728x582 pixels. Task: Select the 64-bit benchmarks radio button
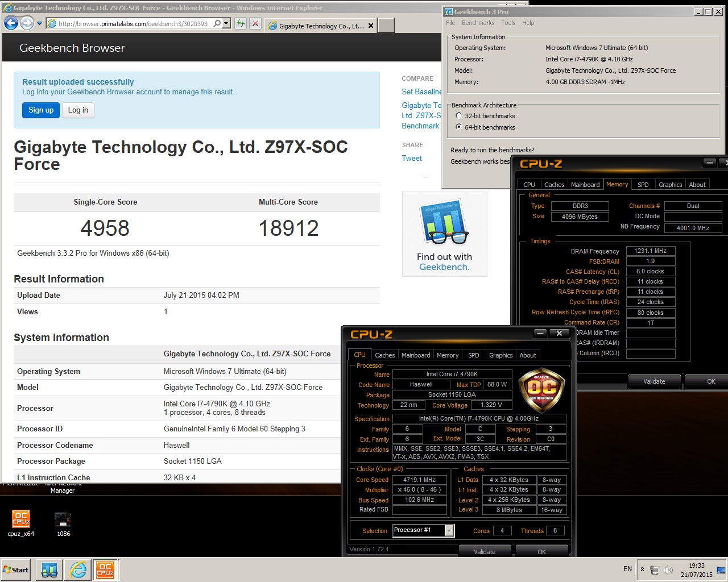point(459,127)
